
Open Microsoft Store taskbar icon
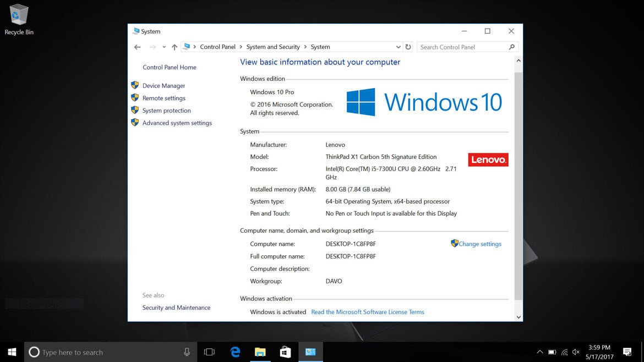tap(285, 352)
